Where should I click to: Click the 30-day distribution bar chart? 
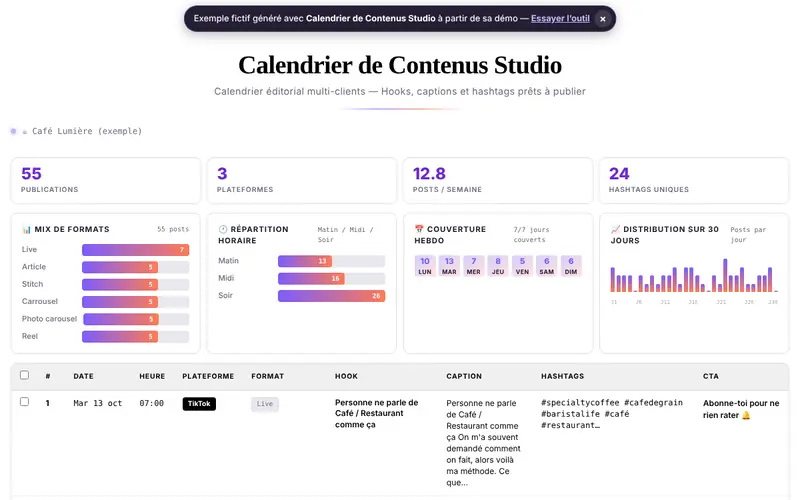click(x=694, y=278)
